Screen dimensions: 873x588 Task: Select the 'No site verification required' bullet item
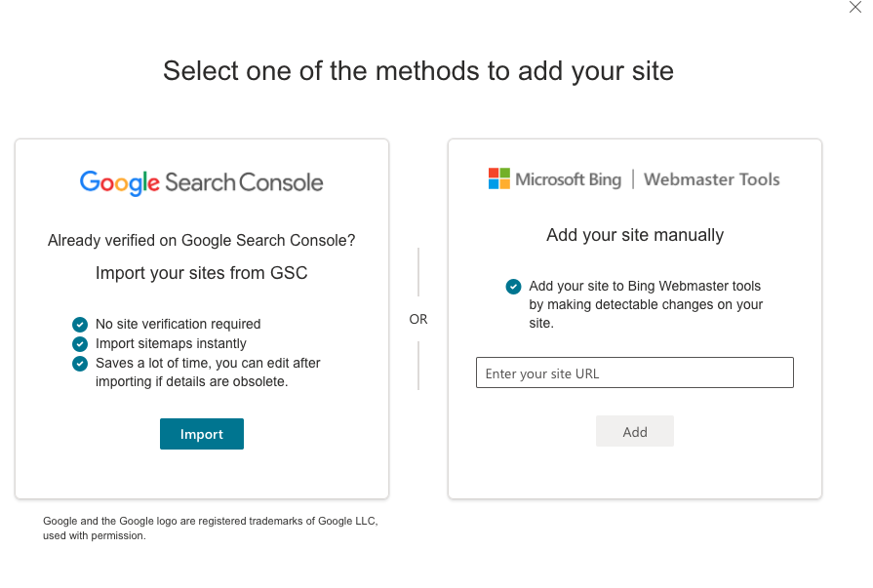(178, 324)
